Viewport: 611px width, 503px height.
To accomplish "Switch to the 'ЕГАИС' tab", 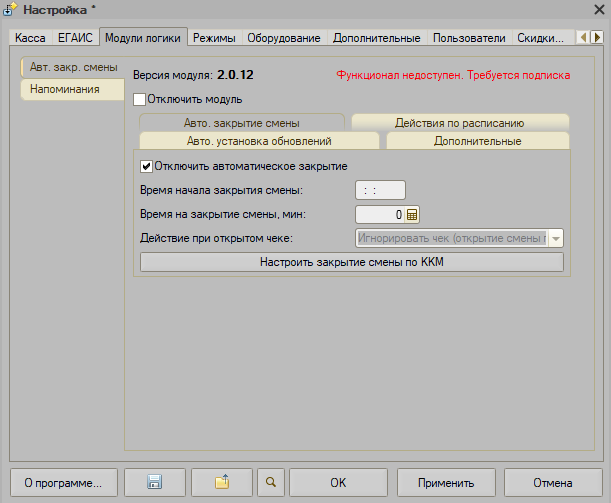I will pyautogui.click(x=77, y=38).
